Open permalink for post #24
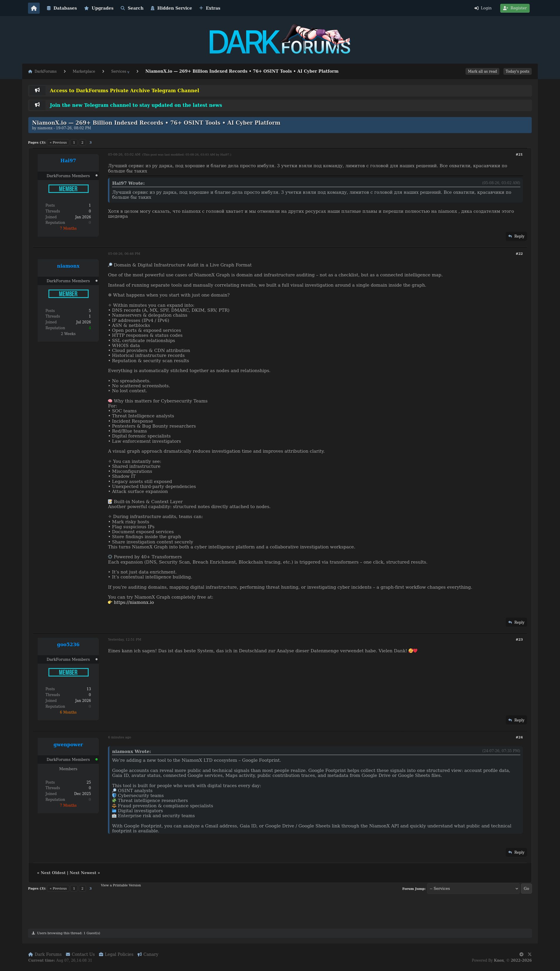 [519, 738]
